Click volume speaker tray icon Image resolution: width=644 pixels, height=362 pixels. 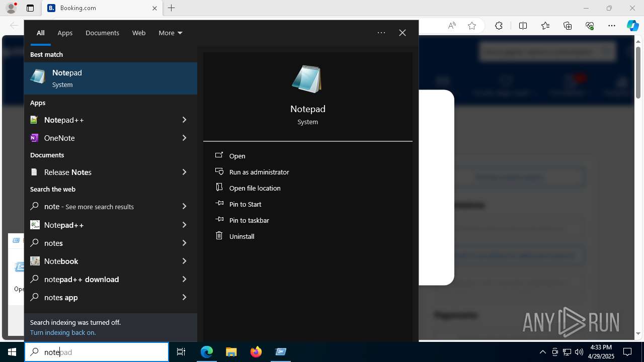pyautogui.click(x=579, y=352)
